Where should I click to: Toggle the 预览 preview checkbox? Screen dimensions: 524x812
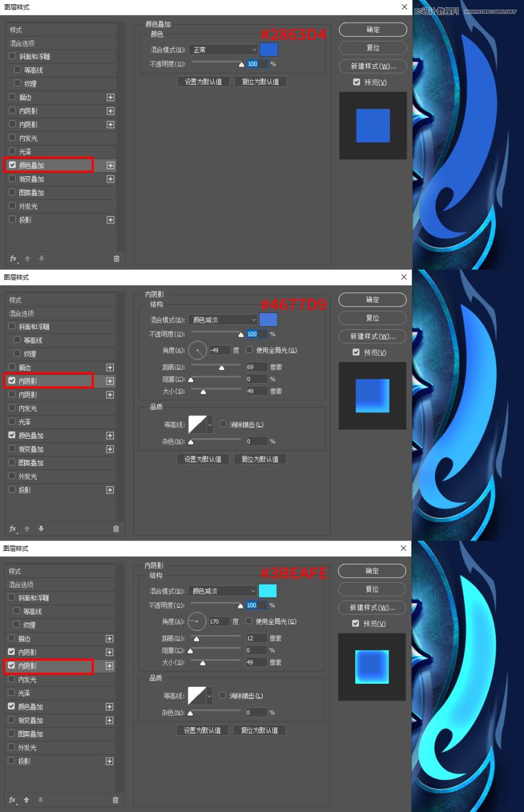(x=357, y=82)
